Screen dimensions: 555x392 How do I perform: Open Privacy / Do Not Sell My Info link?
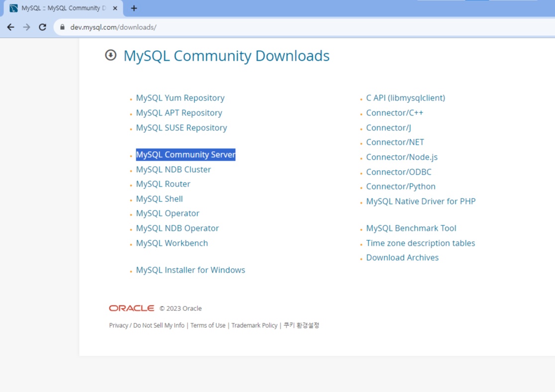[147, 325]
